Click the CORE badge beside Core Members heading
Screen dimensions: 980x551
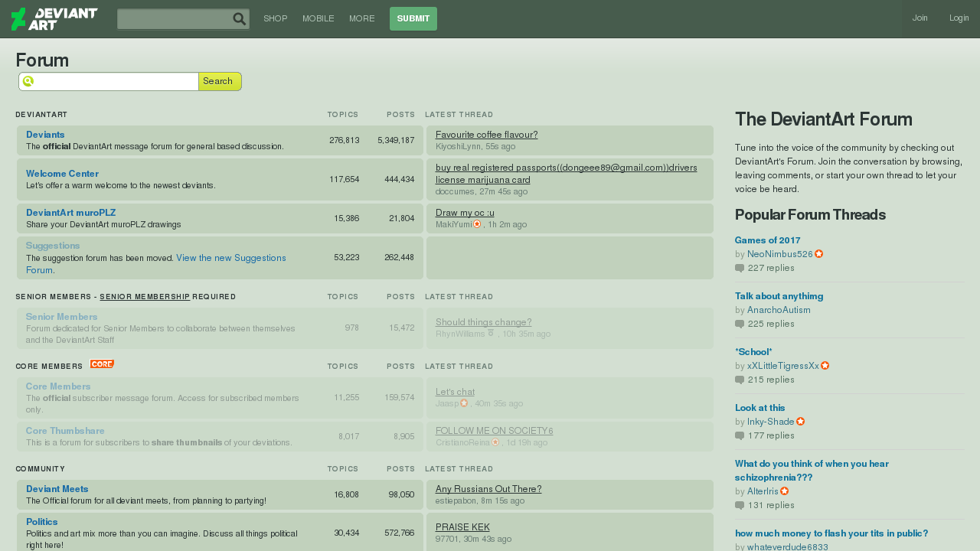click(102, 364)
